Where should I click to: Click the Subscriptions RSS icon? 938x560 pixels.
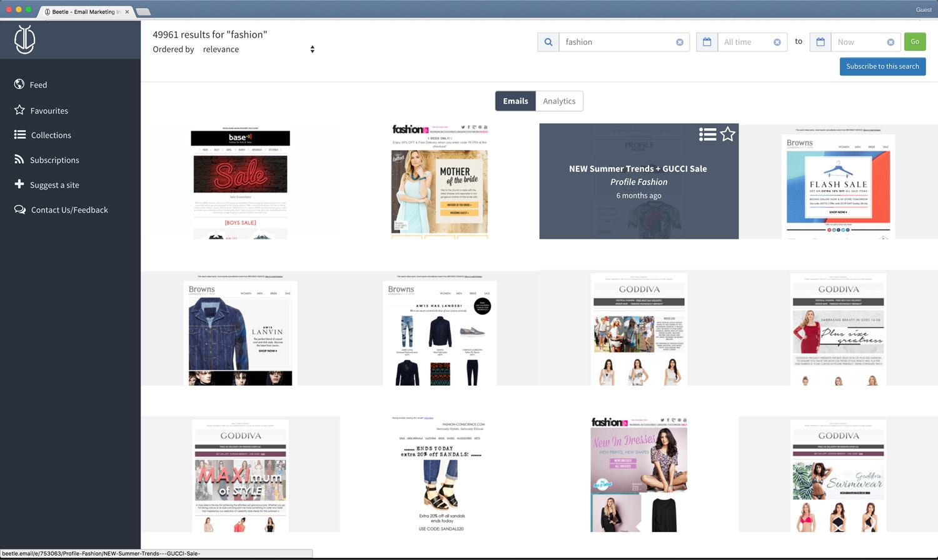(19, 159)
